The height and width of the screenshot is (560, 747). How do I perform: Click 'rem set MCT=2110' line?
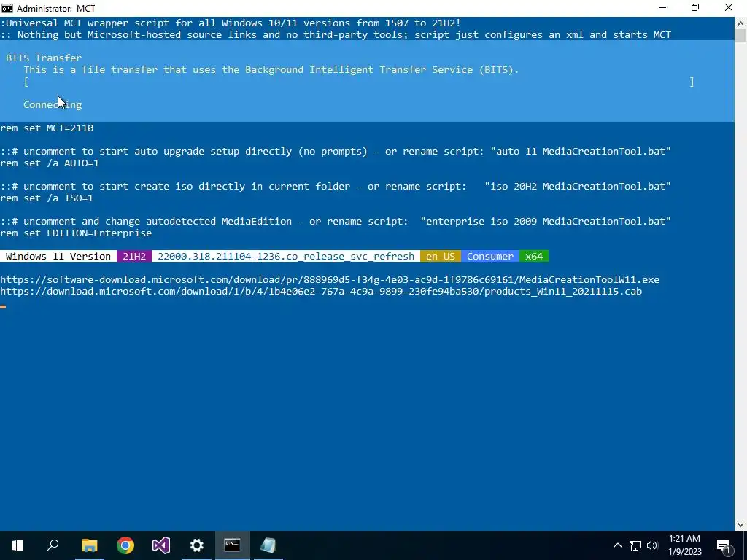[47, 128]
